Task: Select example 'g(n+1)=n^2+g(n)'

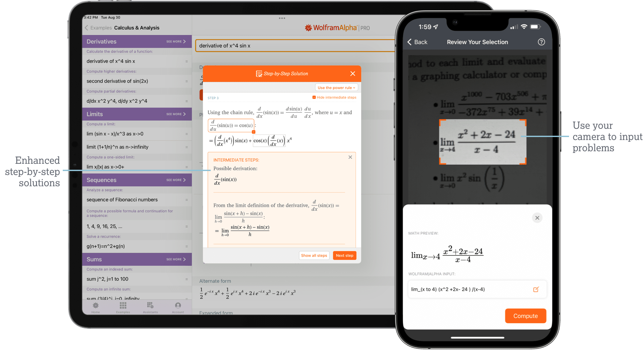Action: 137,246
